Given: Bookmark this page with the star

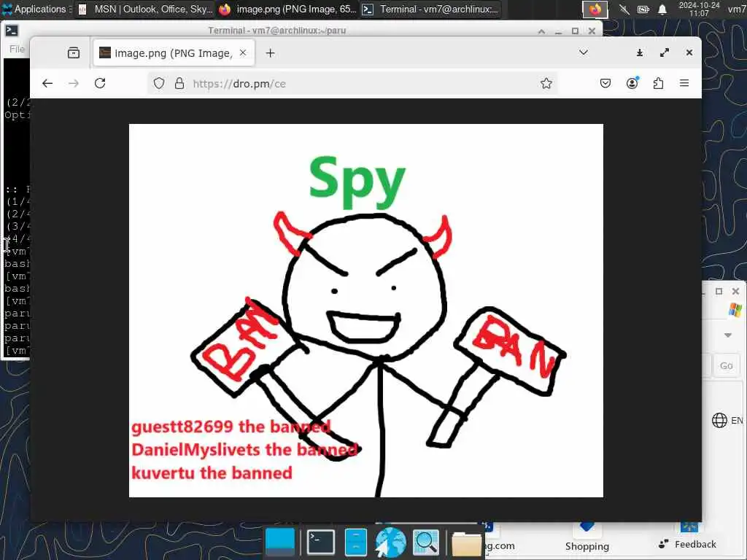Looking at the screenshot, I should (x=546, y=84).
